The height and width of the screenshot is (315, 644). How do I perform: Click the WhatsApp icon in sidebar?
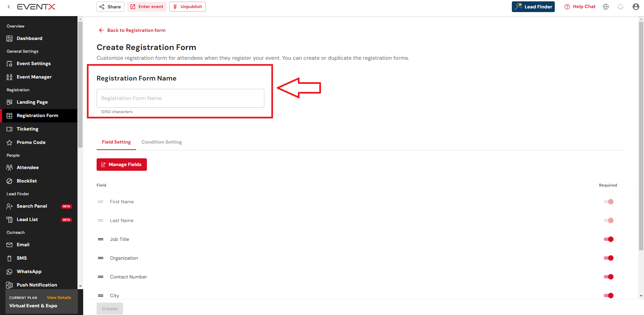click(x=9, y=272)
